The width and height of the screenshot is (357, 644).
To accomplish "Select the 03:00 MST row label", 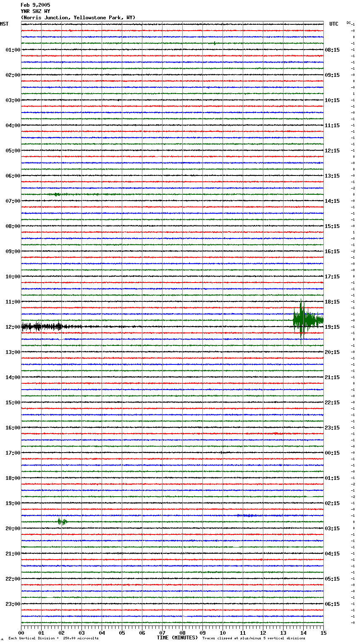I will 13,100.
